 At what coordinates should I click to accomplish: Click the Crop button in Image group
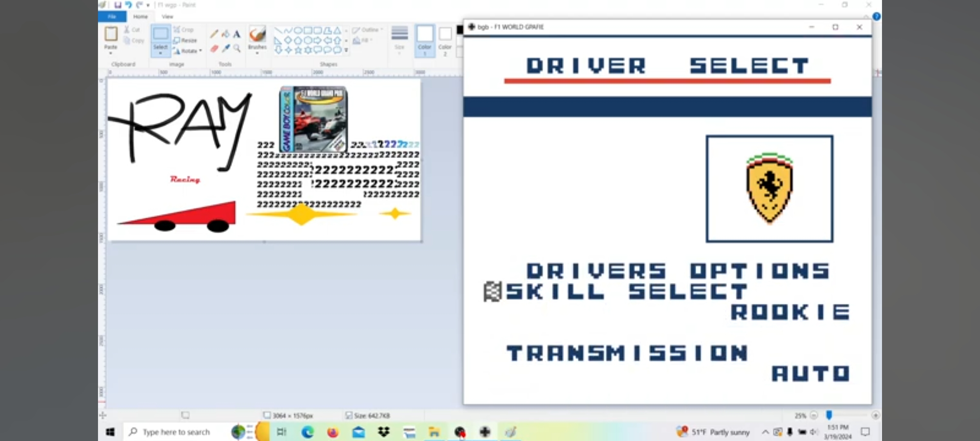coord(183,29)
